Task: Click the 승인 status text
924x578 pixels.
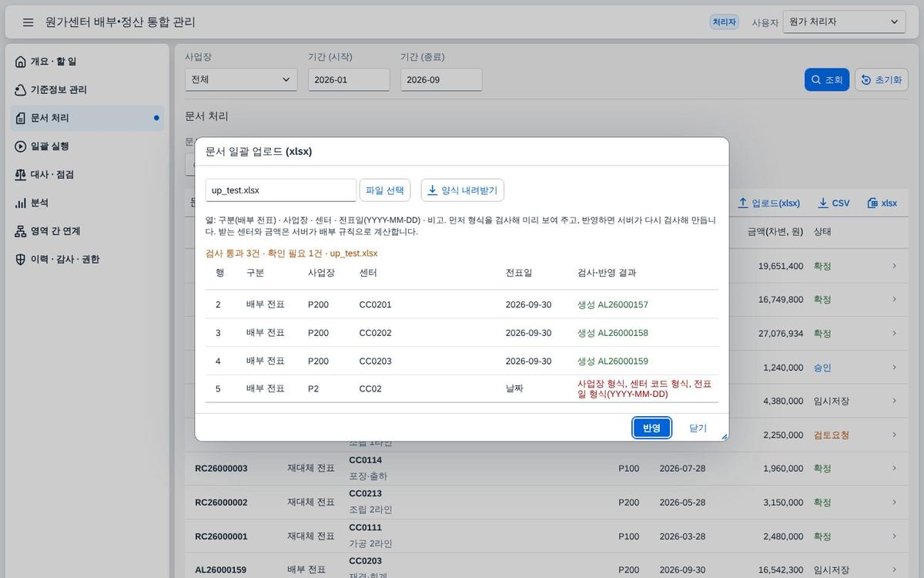Action: coord(822,368)
